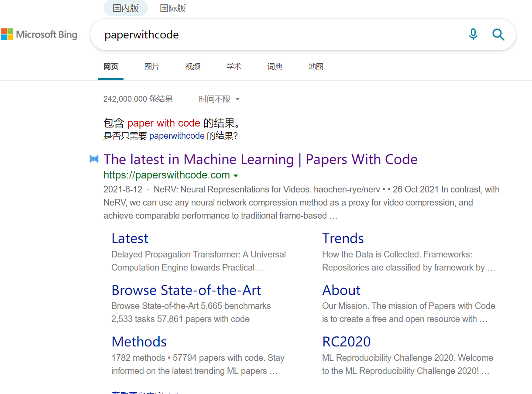
Task: Search only for paperwithcode results link
Action: tap(177, 136)
